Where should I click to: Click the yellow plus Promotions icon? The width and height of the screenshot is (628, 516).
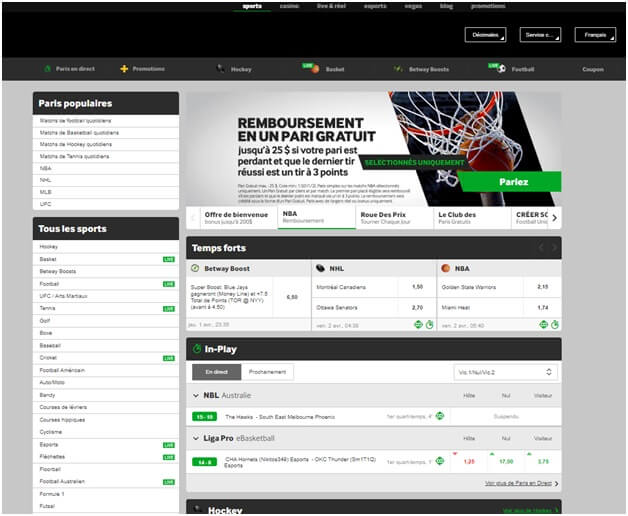(124, 69)
